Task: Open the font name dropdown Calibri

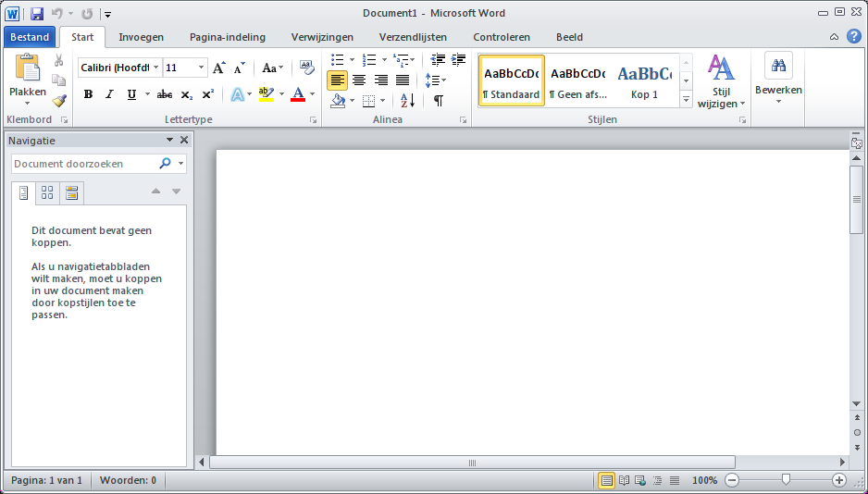Action: 156,68
